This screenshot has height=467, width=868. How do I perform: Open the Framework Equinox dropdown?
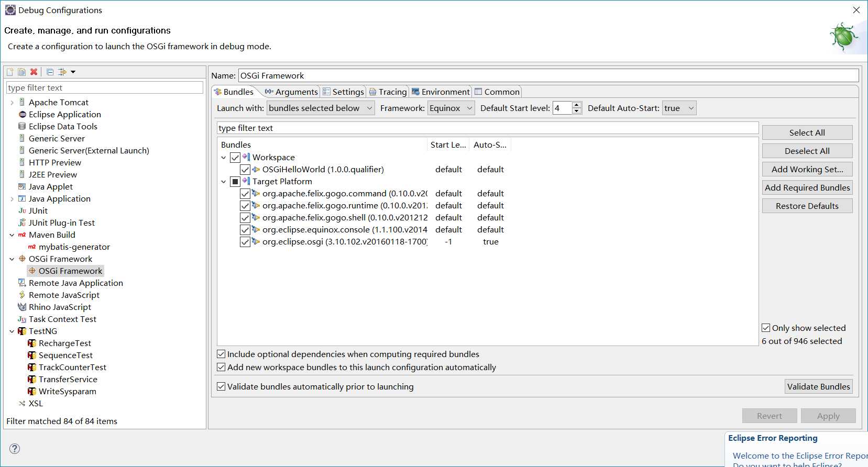[x=451, y=108]
